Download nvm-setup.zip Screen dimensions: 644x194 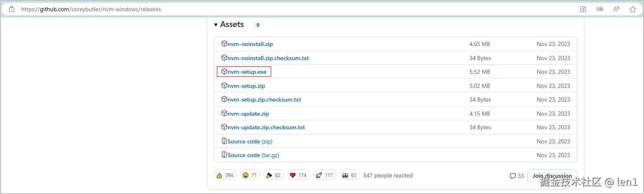click(x=246, y=86)
